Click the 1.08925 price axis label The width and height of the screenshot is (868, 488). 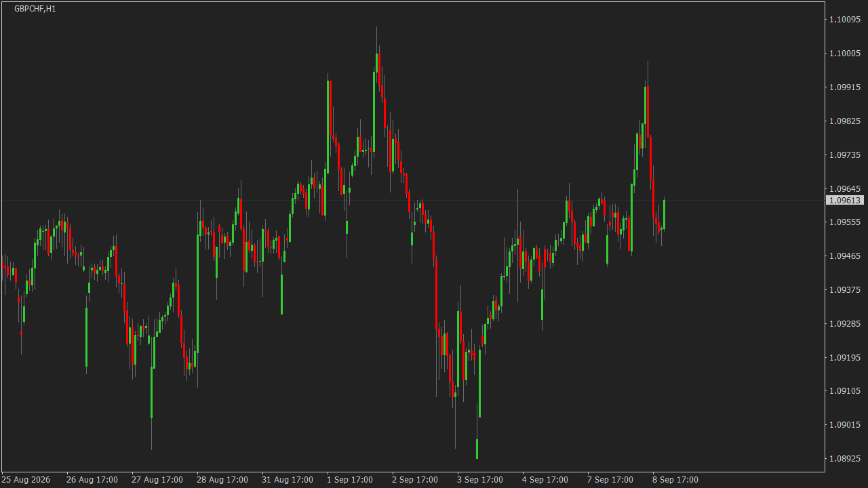tap(845, 458)
